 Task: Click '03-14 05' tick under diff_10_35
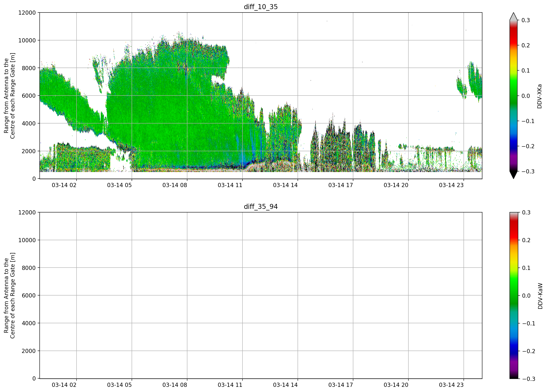(x=119, y=185)
